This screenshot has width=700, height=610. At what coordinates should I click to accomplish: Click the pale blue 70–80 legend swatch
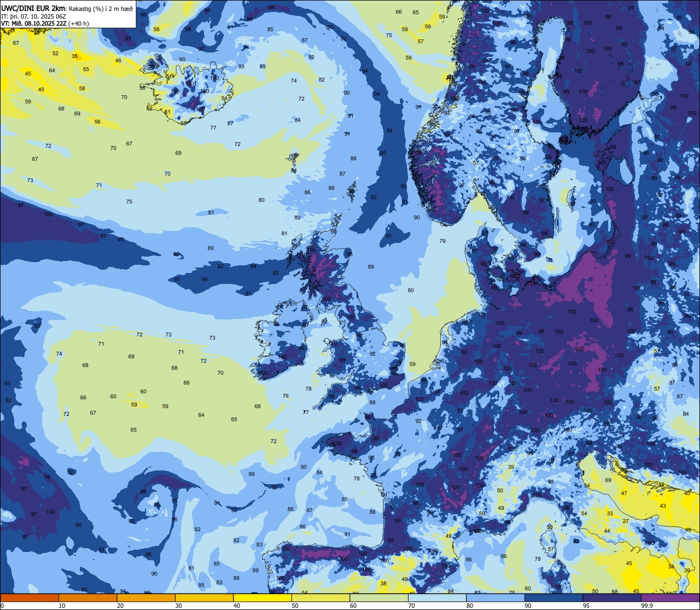coord(437,597)
